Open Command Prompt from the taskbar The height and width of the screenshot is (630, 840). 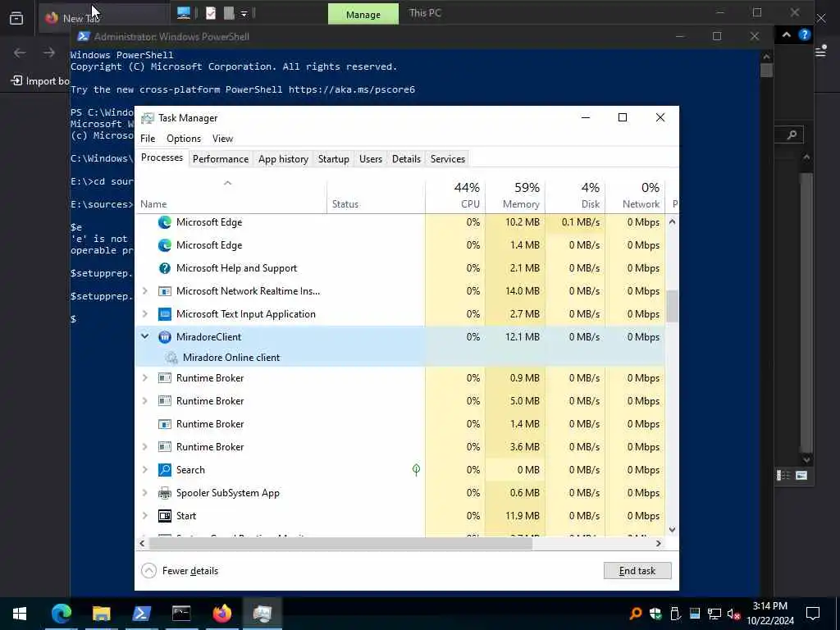point(181,614)
